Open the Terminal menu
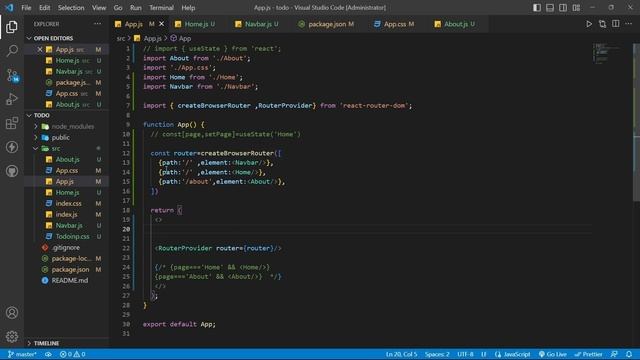 click(161, 8)
